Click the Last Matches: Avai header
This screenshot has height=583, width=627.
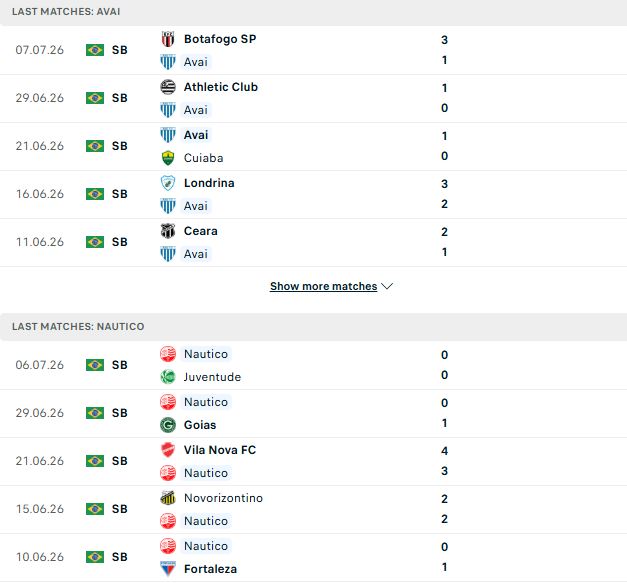(x=66, y=12)
